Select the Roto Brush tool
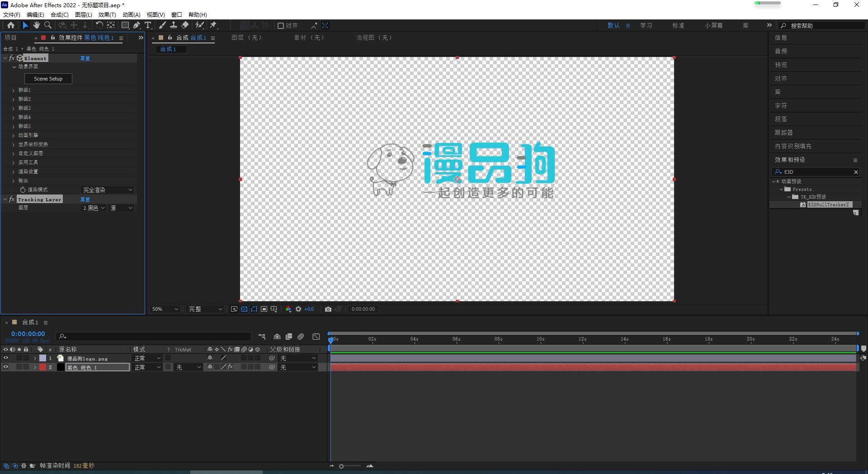The image size is (868, 474). pyautogui.click(x=199, y=25)
